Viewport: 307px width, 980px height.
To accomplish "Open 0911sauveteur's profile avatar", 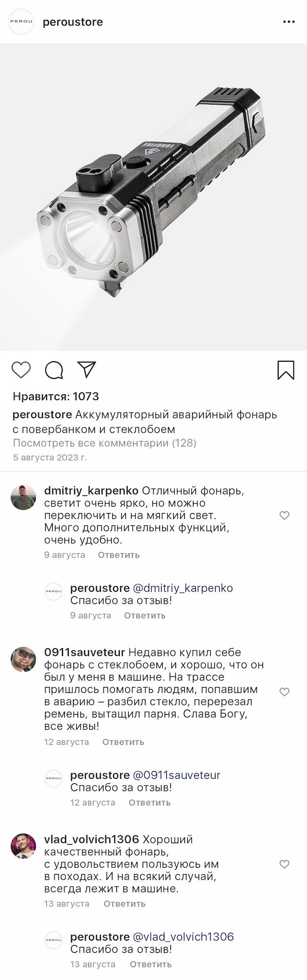I will pyautogui.click(x=24, y=659).
